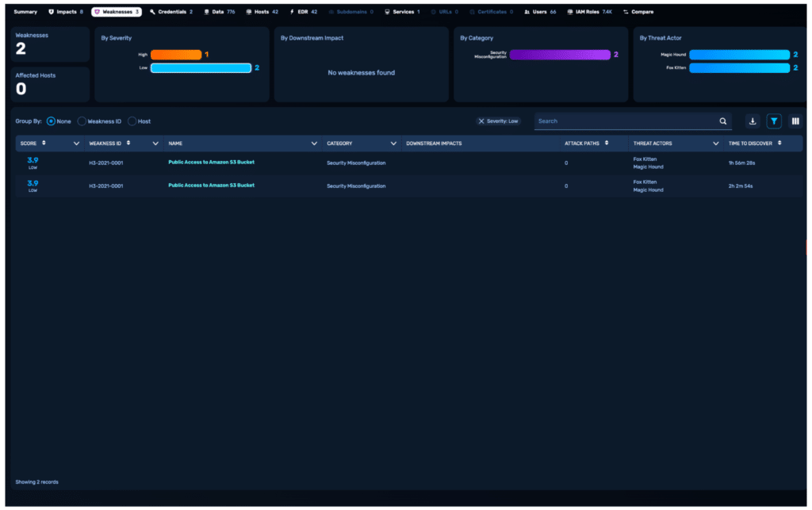This screenshot has height=510, width=812.
Task: Open the S3 Bucket weakness discovered in 1h 56m 28s
Action: (211, 162)
